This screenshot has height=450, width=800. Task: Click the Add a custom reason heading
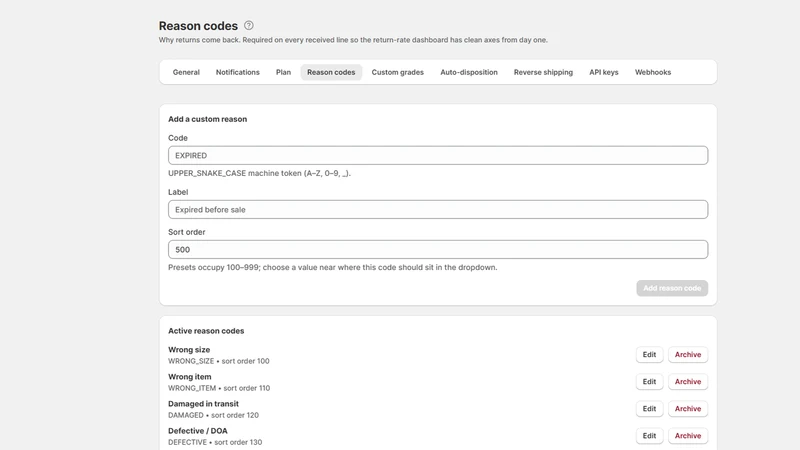(208, 119)
